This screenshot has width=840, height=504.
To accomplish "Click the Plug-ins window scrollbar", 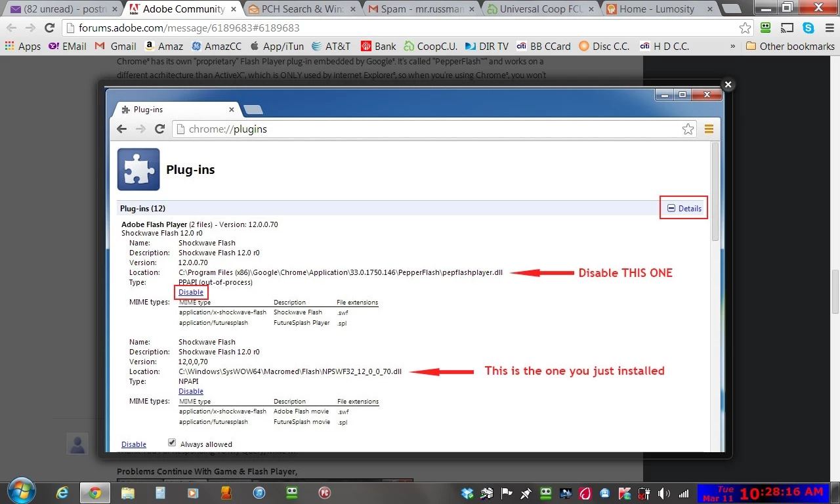I will pyautogui.click(x=715, y=190).
